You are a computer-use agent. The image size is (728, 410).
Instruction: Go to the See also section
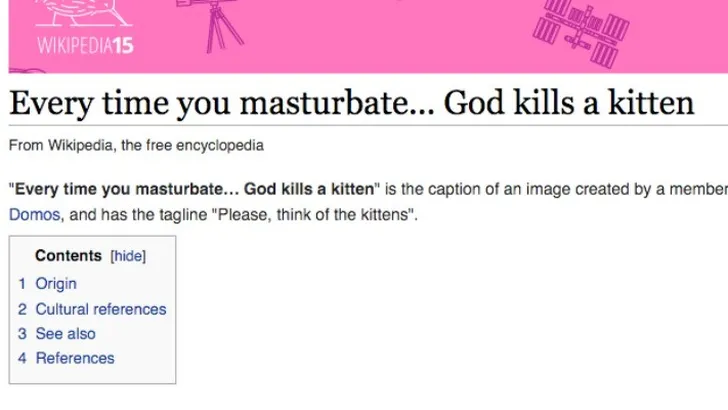click(x=66, y=334)
